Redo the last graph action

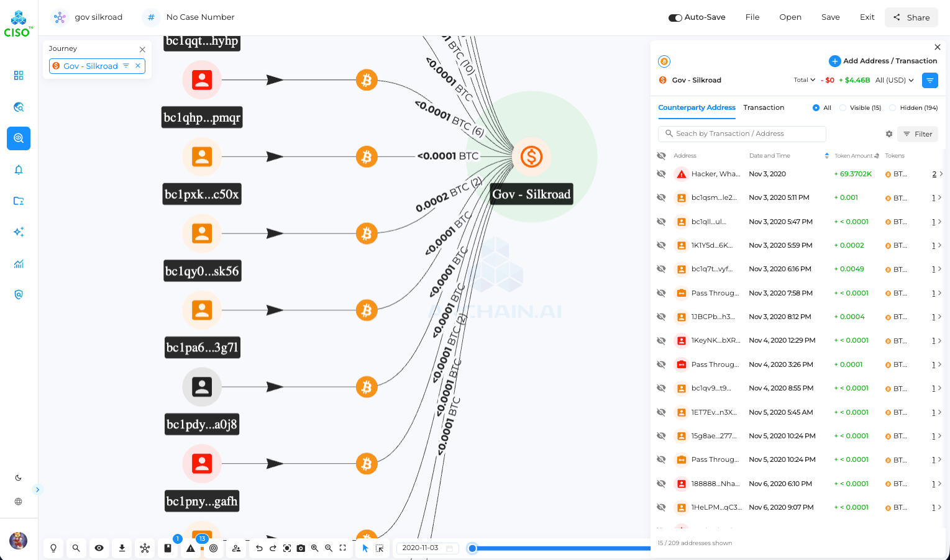273,548
